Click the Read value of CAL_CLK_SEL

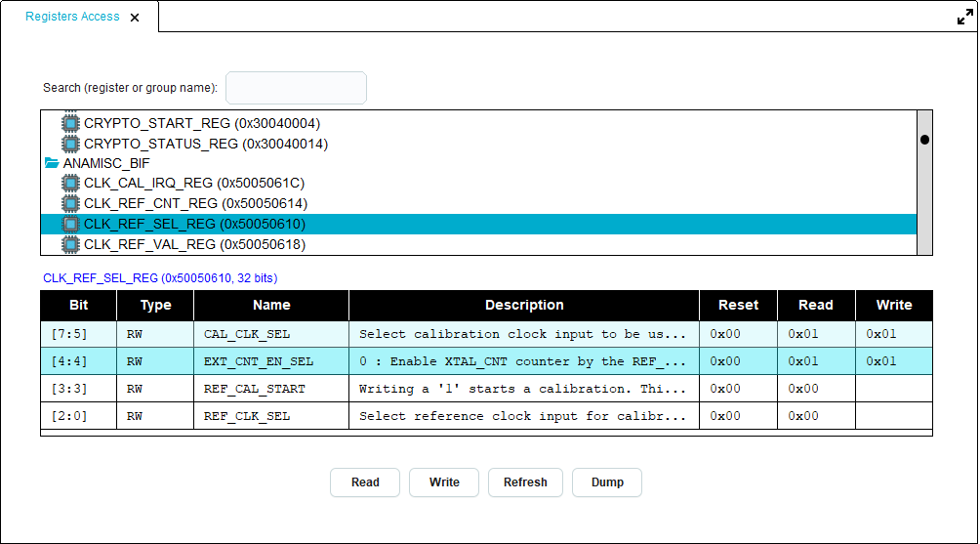803,335
